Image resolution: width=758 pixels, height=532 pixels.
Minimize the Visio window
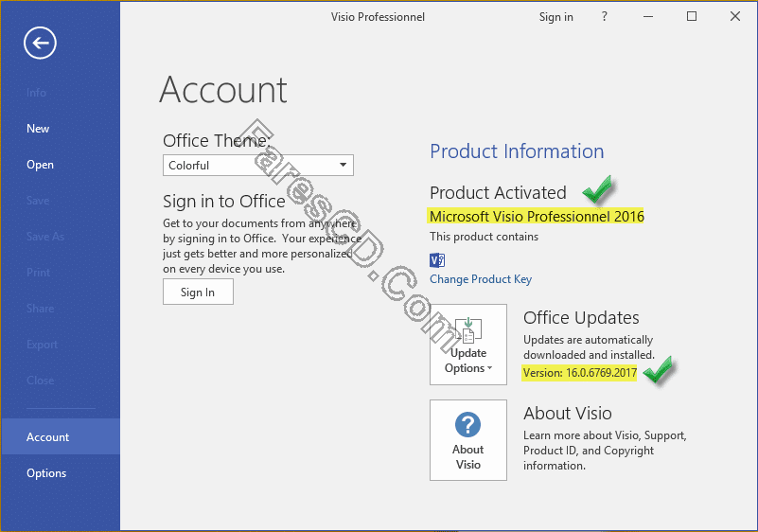pos(648,16)
